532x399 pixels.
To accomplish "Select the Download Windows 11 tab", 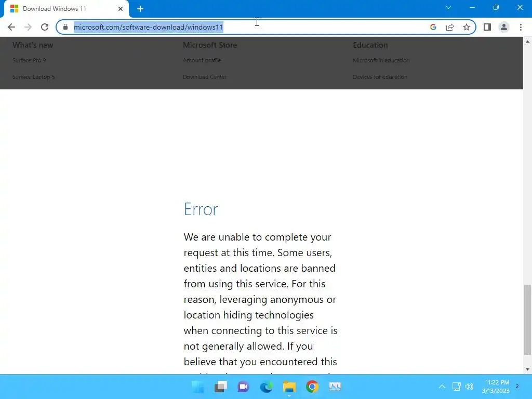I will (x=66, y=9).
